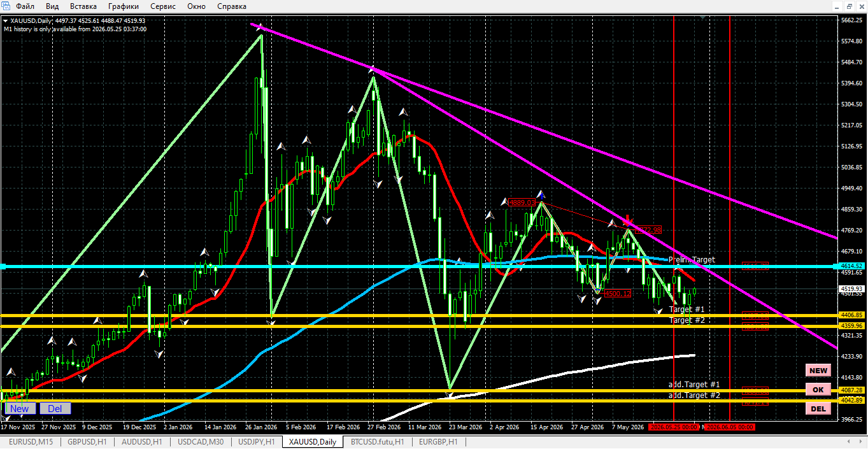Click the 4406.85 yellow price-scale marker
Viewport: 868px width, 449px height.
[x=851, y=315]
